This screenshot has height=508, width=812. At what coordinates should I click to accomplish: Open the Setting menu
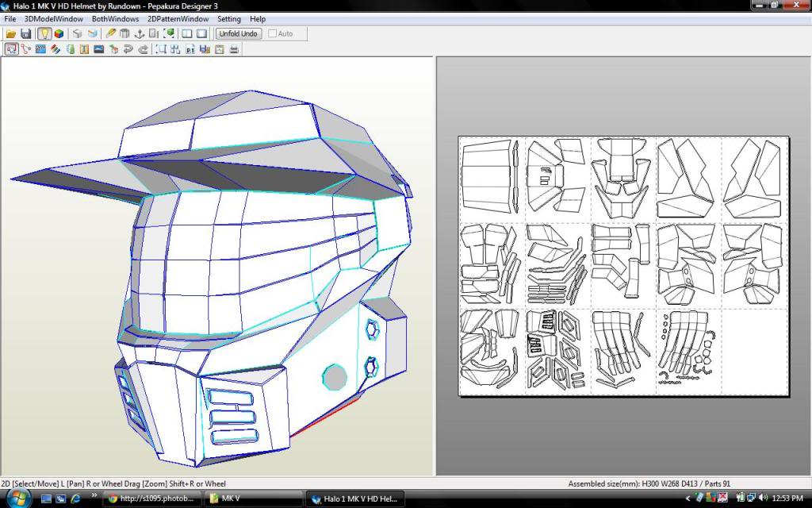[x=229, y=19]
